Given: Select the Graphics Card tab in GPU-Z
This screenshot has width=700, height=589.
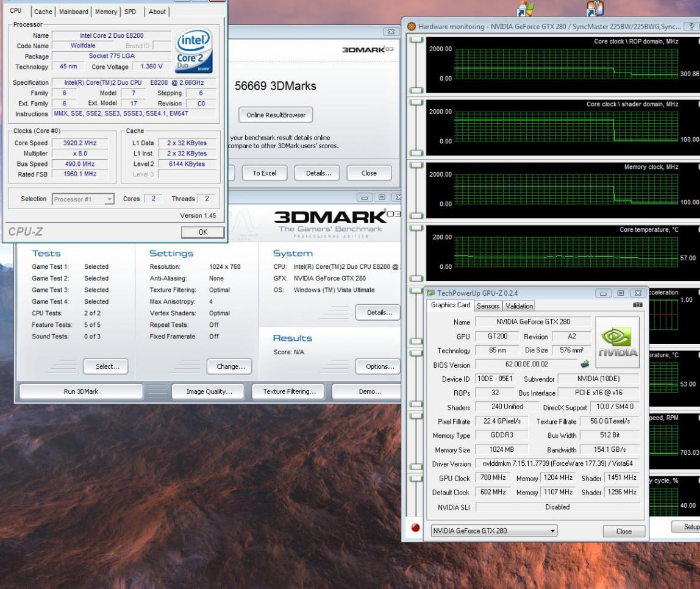Looking at the screenshot, I should pyautogui.click(x=451, y=305).
